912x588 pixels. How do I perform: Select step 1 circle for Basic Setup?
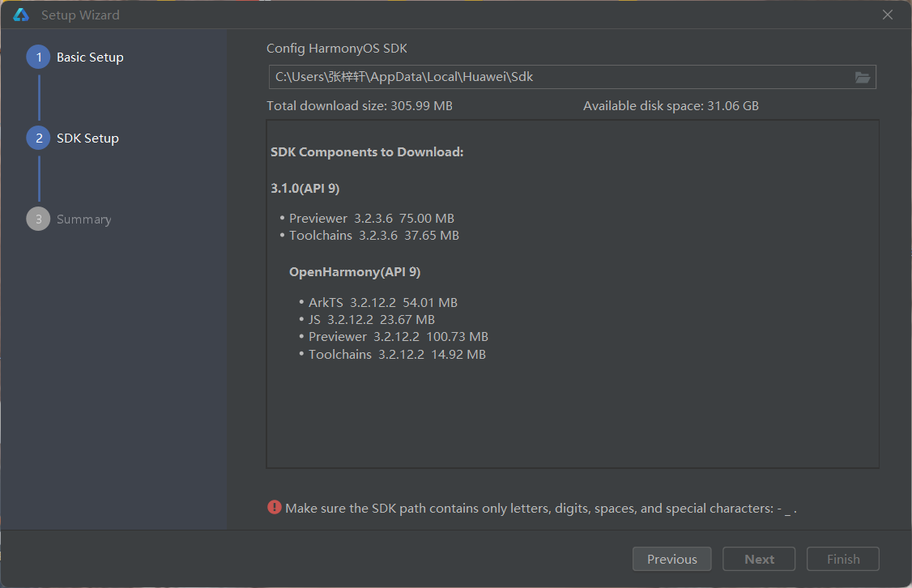click(38, 57)
